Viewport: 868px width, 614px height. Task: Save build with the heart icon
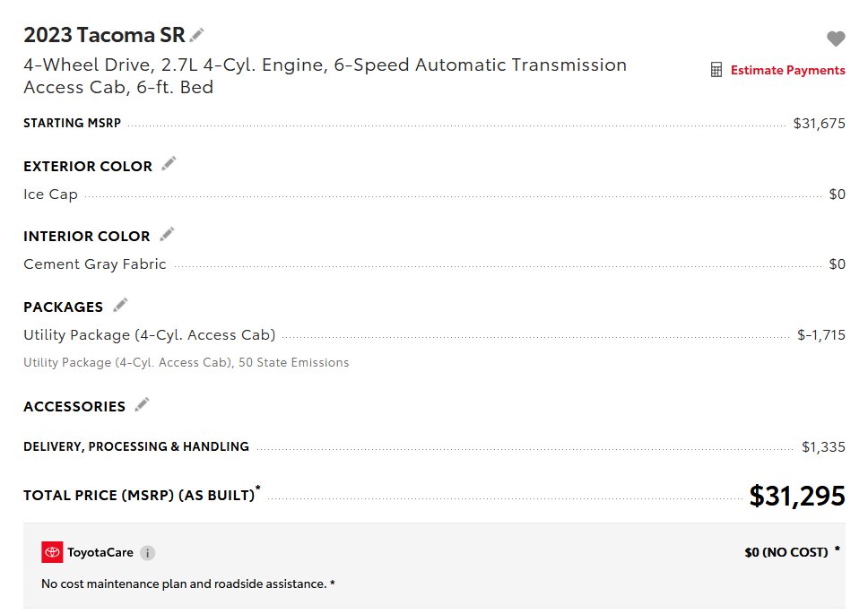tap(836, 39)
